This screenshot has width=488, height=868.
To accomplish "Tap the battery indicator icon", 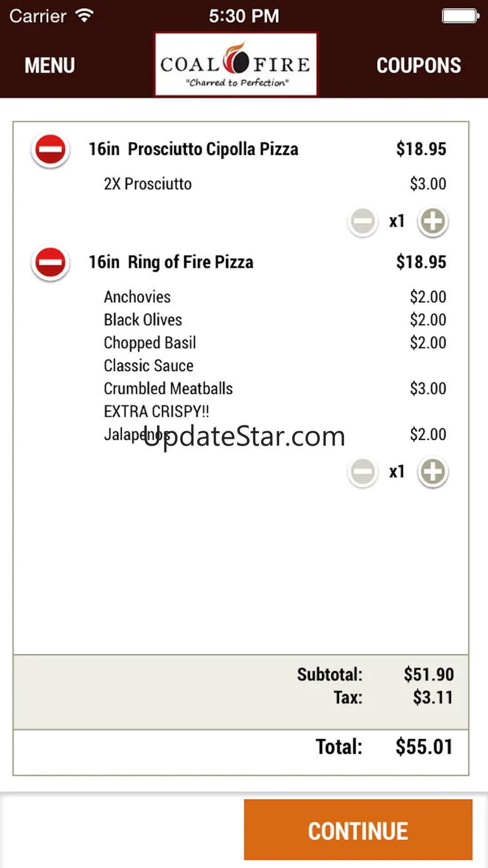I will [460, 16].
